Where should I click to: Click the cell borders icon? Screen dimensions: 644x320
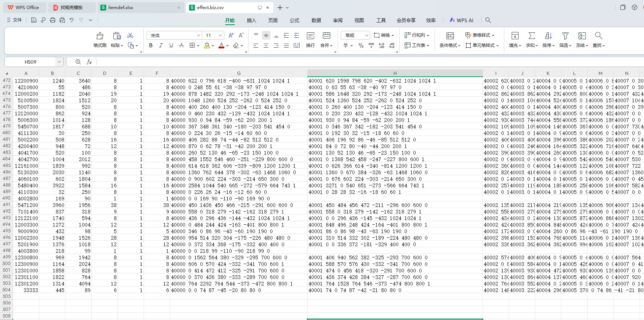[192, 45]
